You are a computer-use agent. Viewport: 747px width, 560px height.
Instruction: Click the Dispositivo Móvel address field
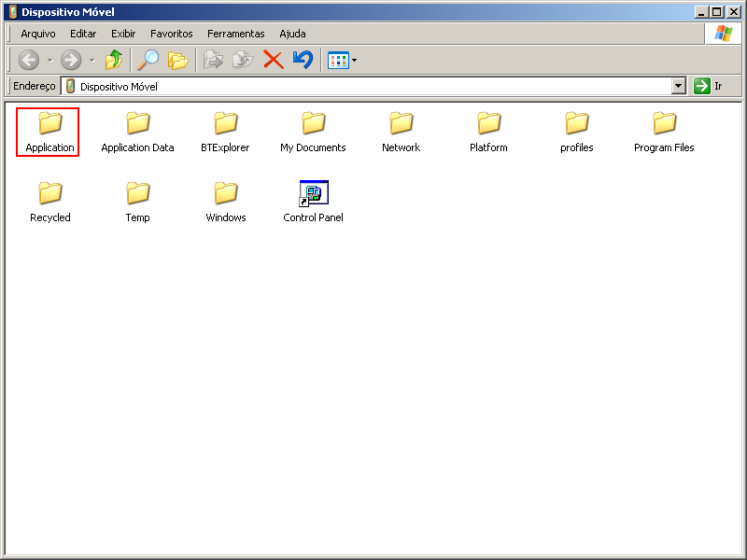pos(374,86)
